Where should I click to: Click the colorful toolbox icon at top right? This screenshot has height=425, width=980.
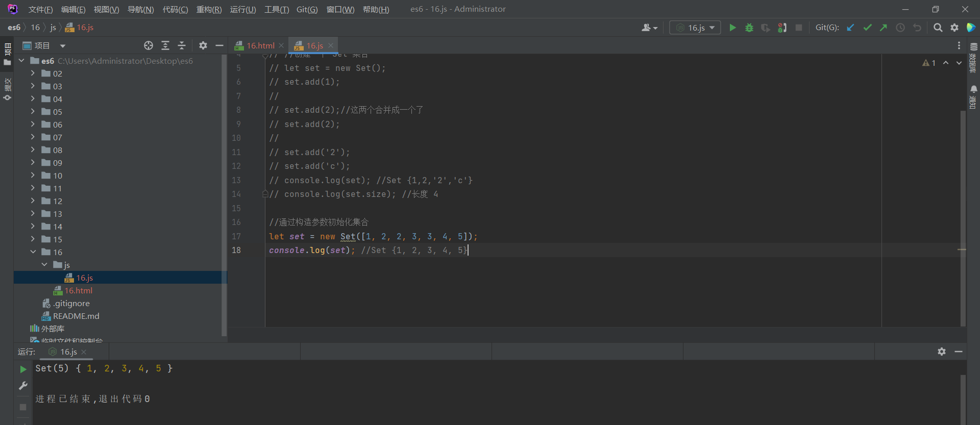pyautogui.click(x=971, y=28)
